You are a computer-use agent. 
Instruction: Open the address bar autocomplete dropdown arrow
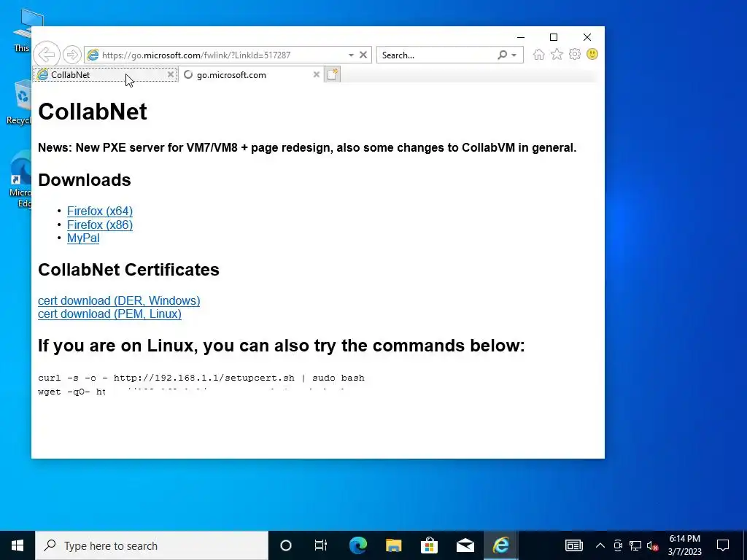351,55
